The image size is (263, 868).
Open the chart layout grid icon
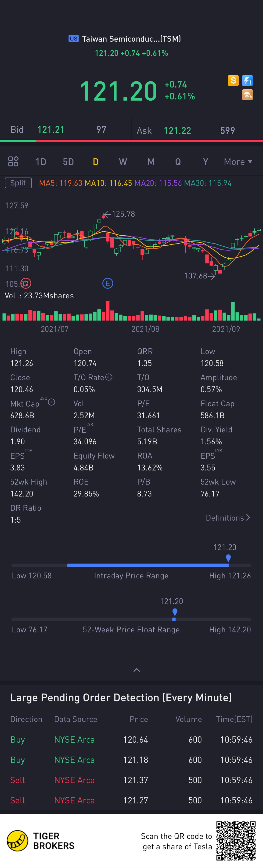point(13,162)
